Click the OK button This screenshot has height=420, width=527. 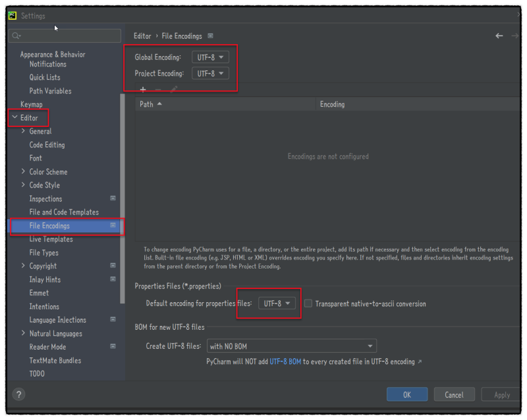click(x=407, y=394)
